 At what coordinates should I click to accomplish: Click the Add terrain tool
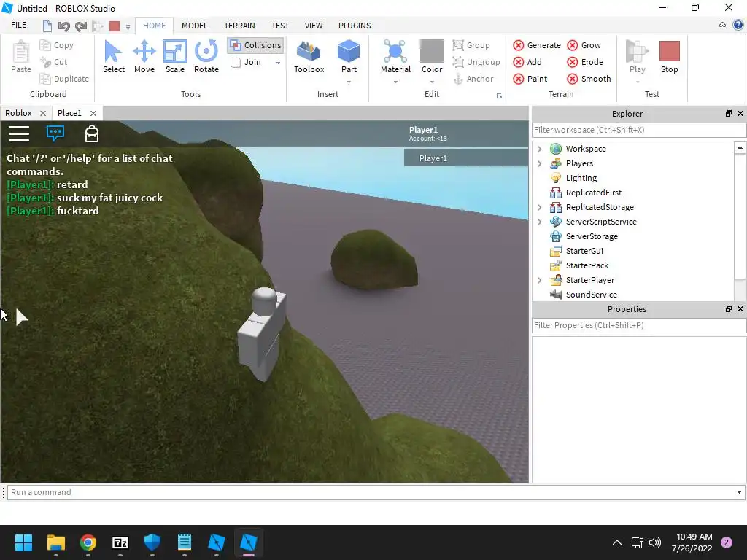pyautogui.click(x=527, y=62)
